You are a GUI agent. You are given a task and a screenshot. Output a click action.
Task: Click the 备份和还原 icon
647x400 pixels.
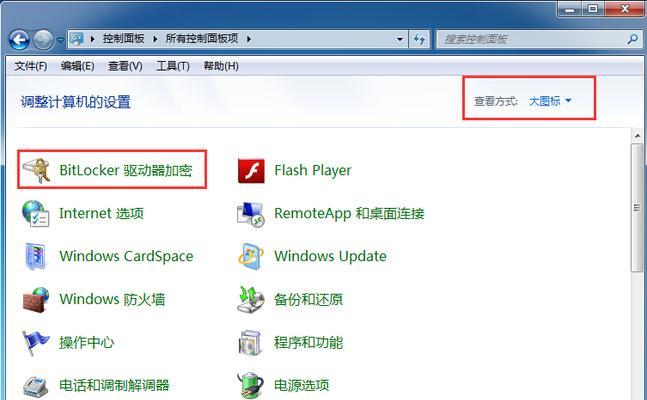coord(250,299)
